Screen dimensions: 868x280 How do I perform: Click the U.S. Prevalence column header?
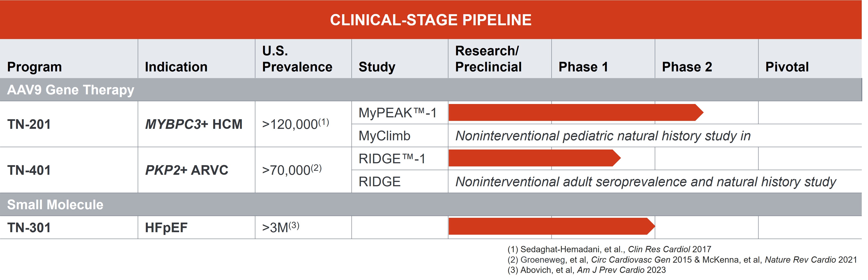297,59
